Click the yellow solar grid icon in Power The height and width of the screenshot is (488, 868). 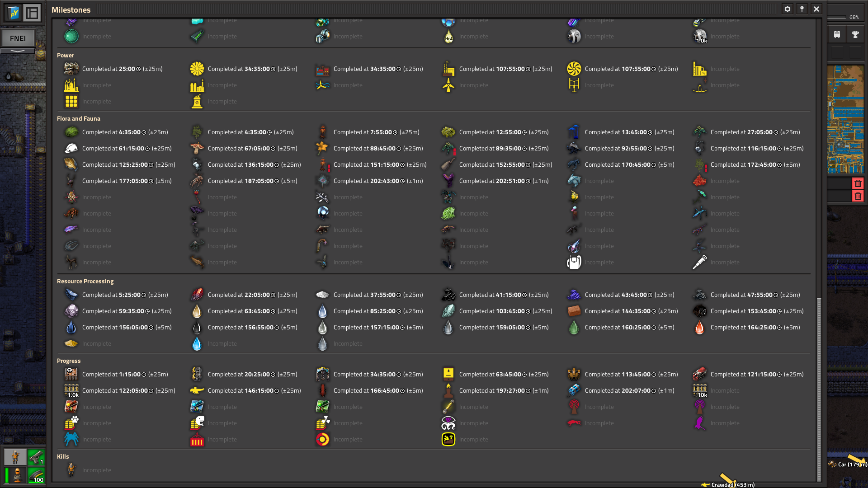coord(71,101)
